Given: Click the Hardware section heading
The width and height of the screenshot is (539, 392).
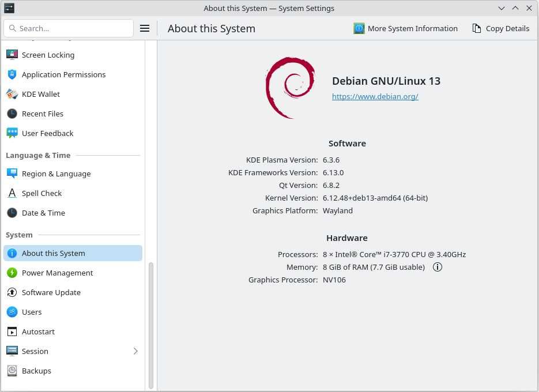Looking at the screenshot, I should [x=347, y=238].
